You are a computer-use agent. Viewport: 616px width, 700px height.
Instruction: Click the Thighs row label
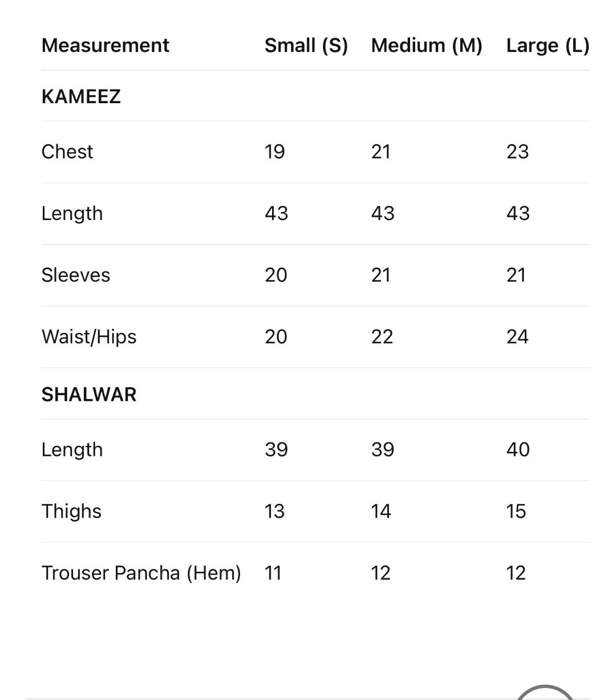(x=71, y=511)
